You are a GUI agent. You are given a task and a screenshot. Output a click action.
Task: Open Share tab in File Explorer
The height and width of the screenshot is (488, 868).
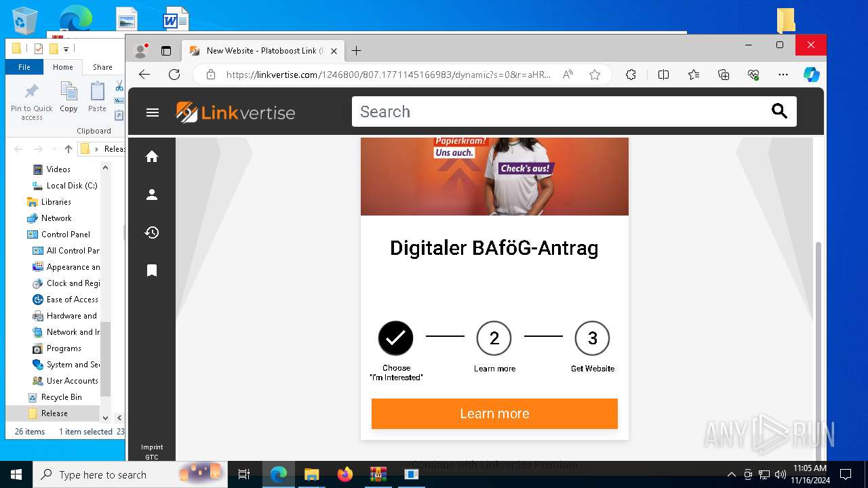pyautogui.click(x=102, y=67)
